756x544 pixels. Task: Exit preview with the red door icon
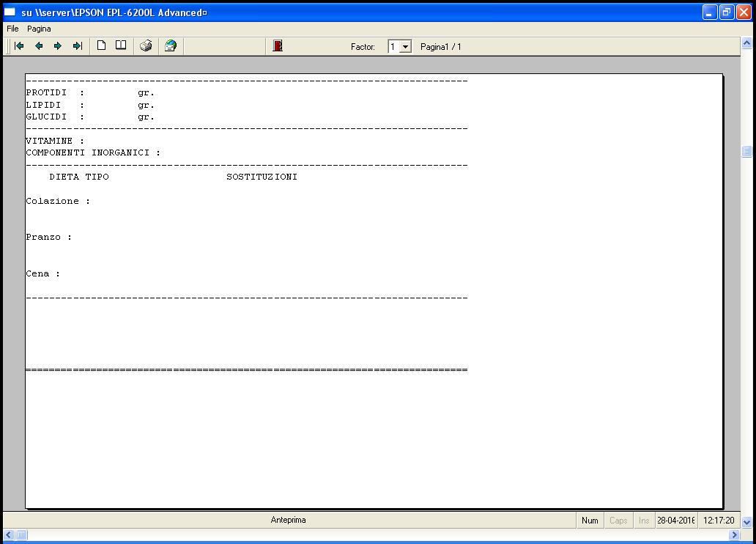coord(278,46)
